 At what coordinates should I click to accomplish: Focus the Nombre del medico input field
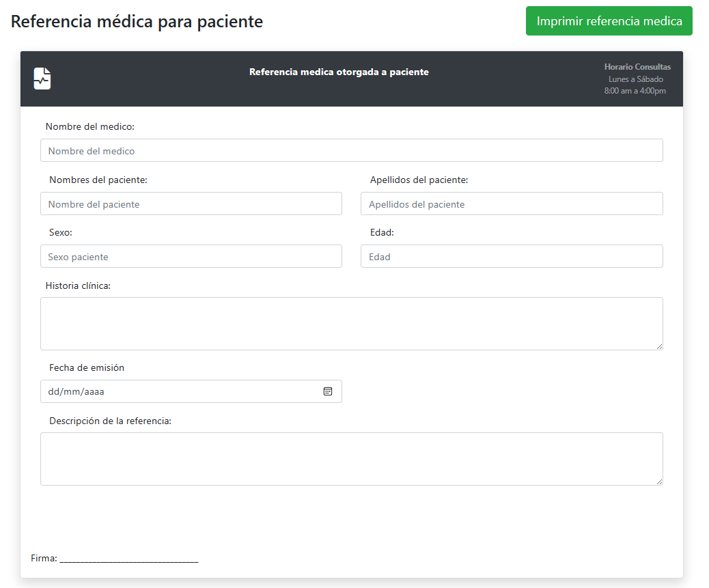pos(351,150)
